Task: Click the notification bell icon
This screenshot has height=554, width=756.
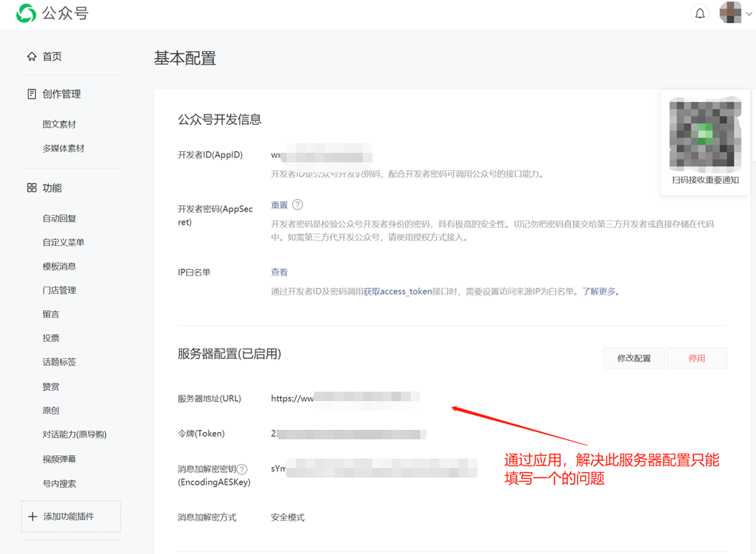Action: (699, 14)
